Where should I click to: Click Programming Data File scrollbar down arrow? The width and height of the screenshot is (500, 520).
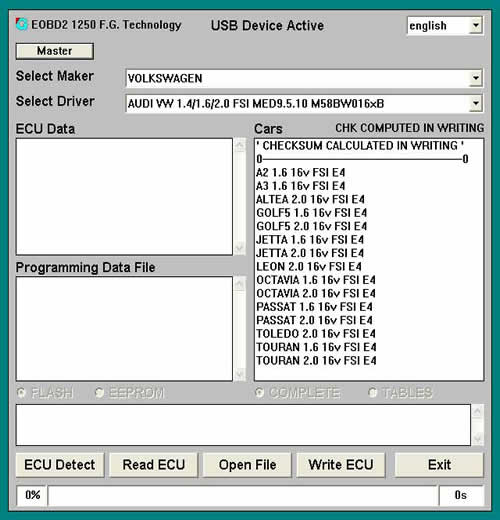240,374
